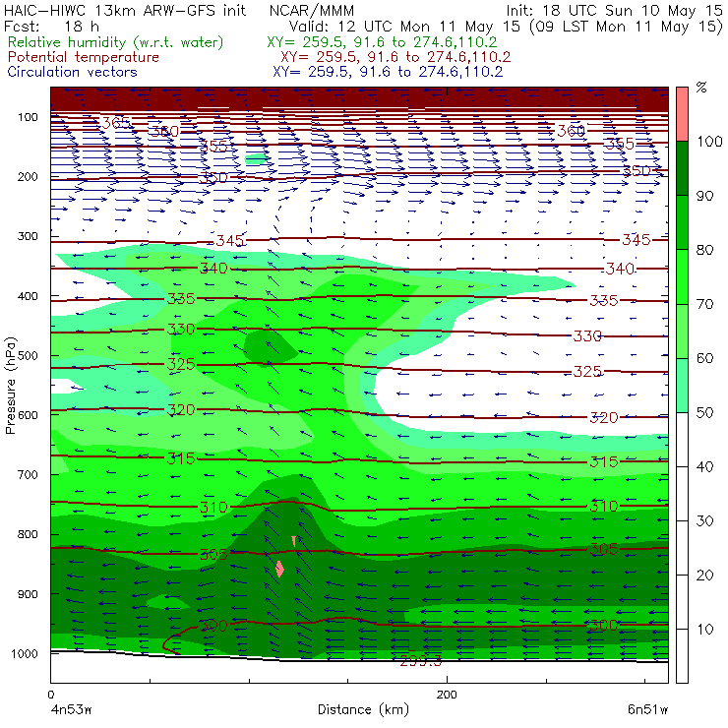
Task: Click the right '360' contour label
Action: coord(571,131)
